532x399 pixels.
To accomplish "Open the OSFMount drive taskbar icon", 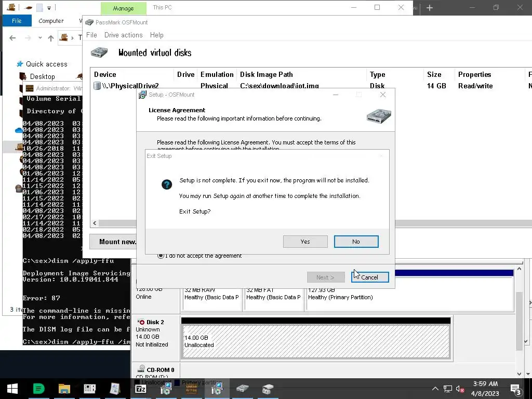I will [x=242, y=389].
